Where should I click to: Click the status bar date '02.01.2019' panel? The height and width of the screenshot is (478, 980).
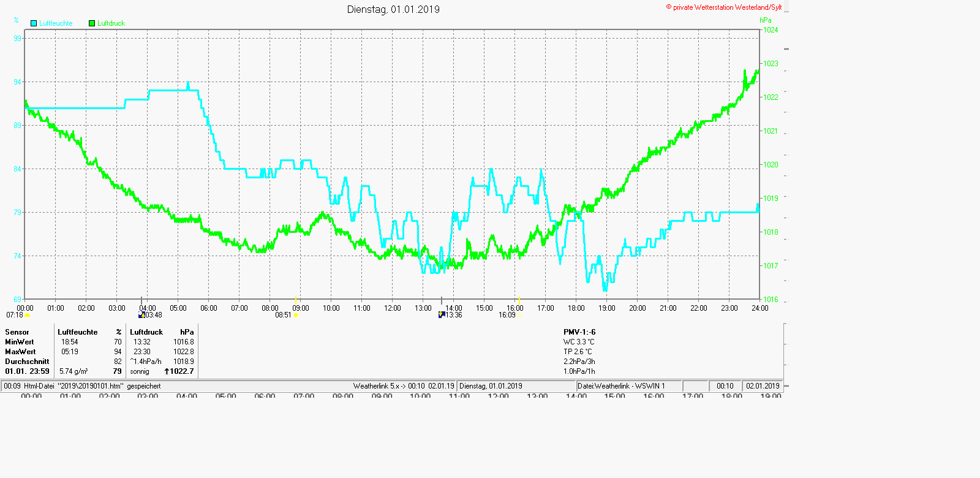(x=763, y=386)
